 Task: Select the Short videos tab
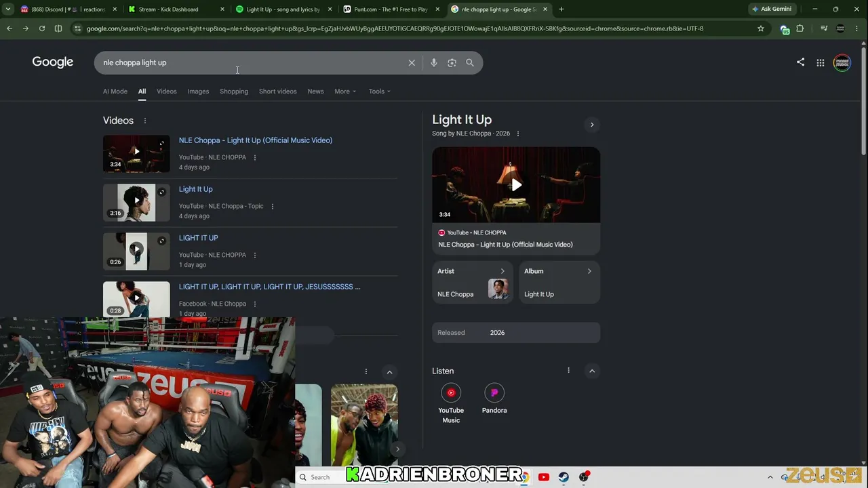(x=278, y=91)
